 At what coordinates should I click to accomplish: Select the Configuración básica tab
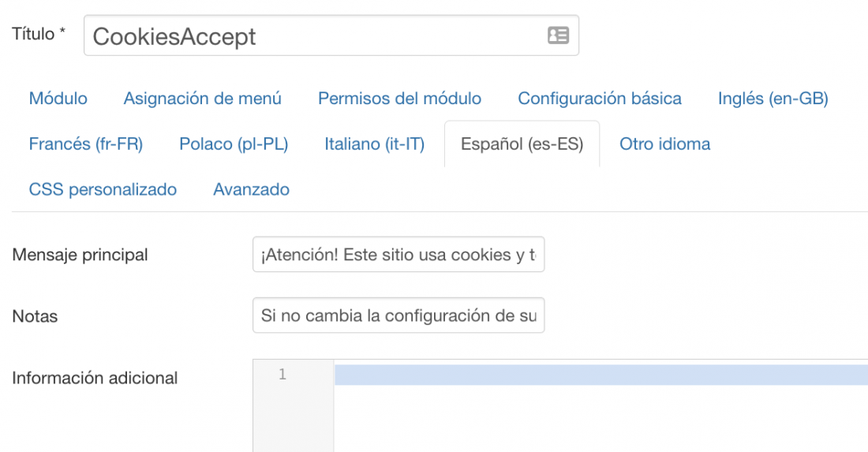(x=600, y=99)
